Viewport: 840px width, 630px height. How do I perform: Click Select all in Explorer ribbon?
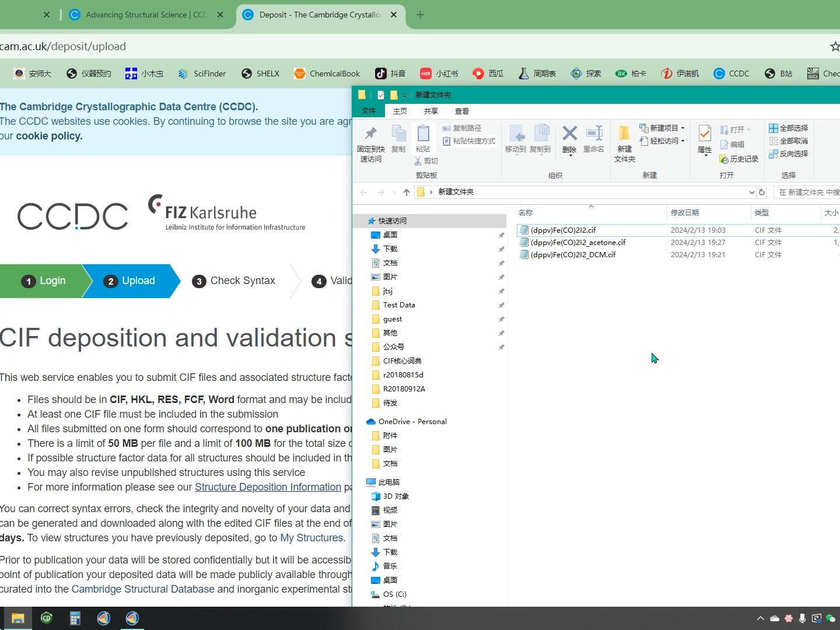tap(788, 128)
